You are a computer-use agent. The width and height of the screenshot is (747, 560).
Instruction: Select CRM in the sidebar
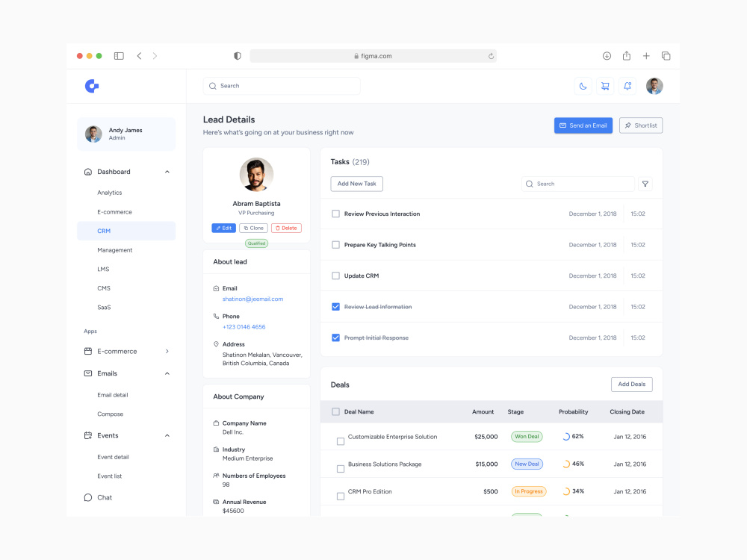click(x=126, y=231)
